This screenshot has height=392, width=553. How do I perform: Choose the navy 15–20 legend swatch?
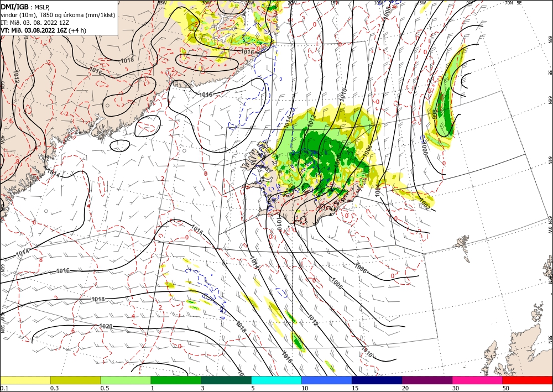coord(377,380)
